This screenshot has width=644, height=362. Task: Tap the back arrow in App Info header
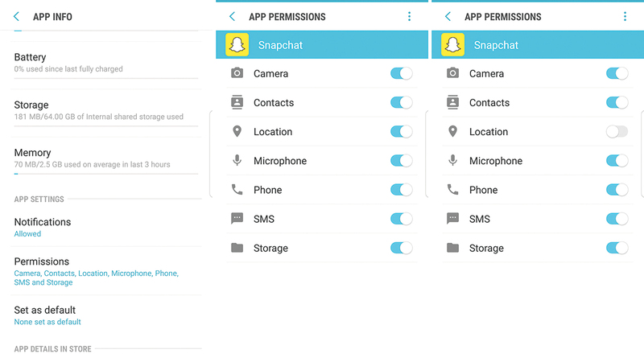point(16,17)
